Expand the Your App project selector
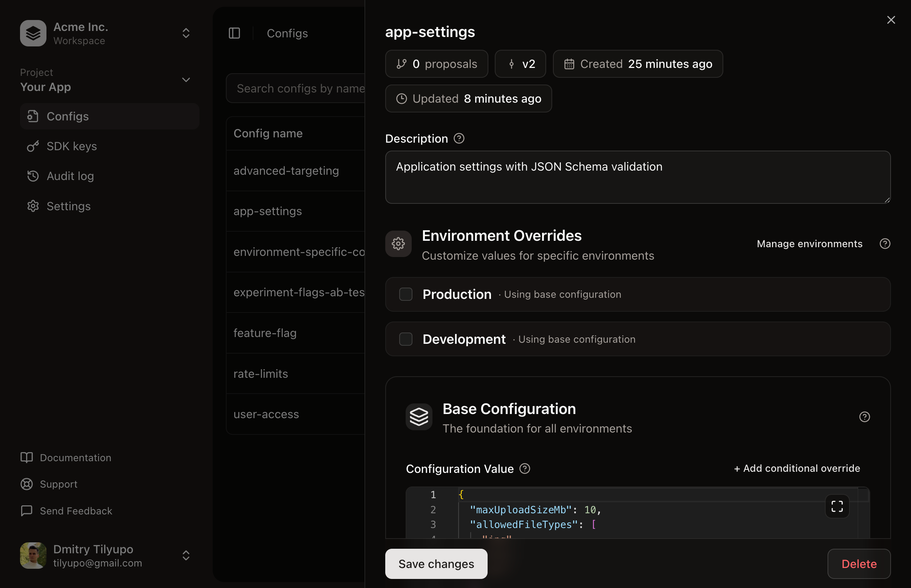The height and width of the screenshot is (588, 911). click(186, 79)
